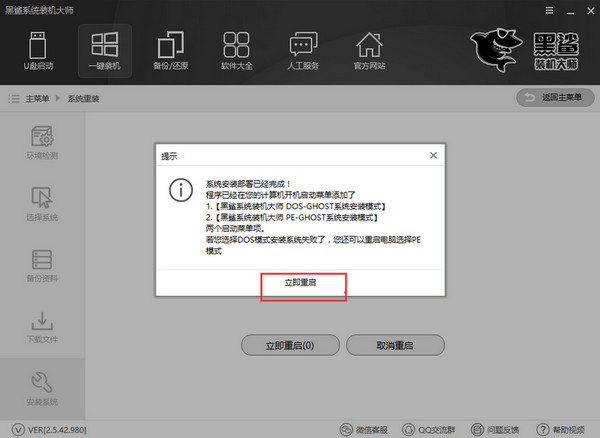Click the 提示 dialog title
The width and height of the screenshot is (600, 438).
(x=169, y=156)
